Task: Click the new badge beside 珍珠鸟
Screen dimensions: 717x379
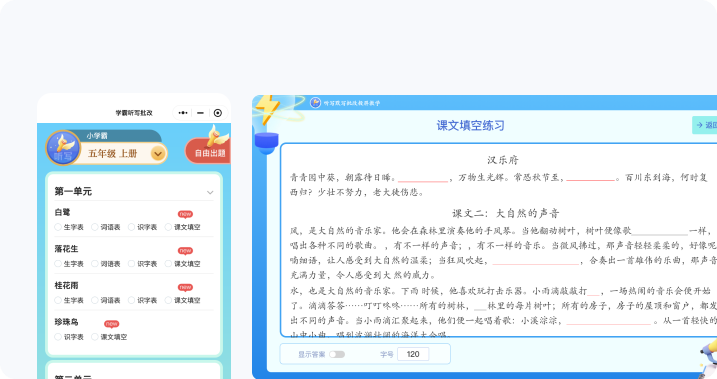Action: pyautogui.click(x=112, y=324)
